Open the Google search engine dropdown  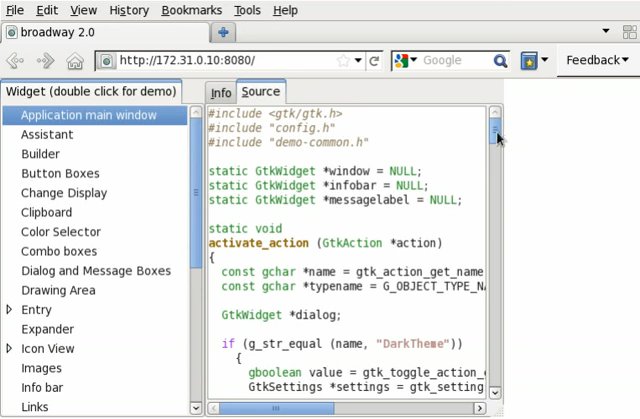pyautogui.click(x=405, y=61)
